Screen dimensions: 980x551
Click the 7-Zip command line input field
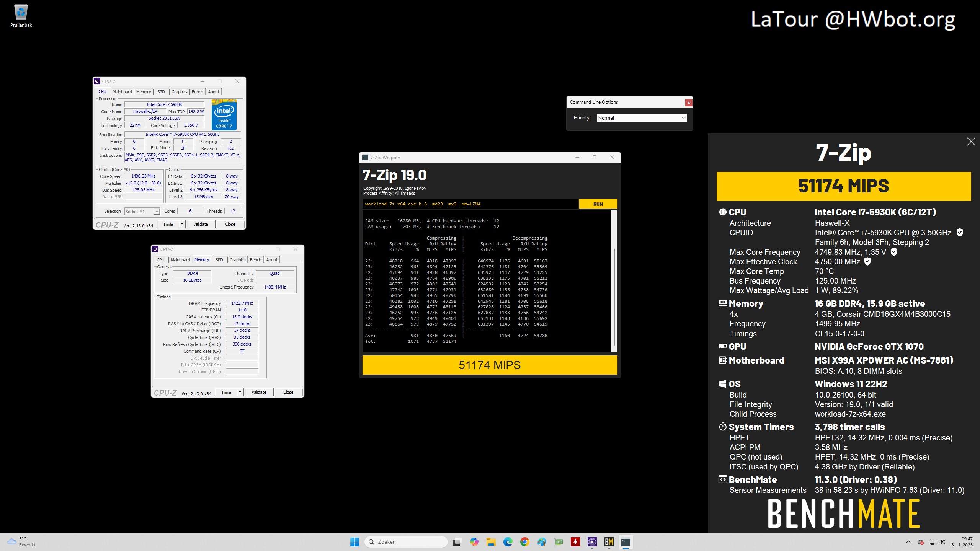point(470,204)
